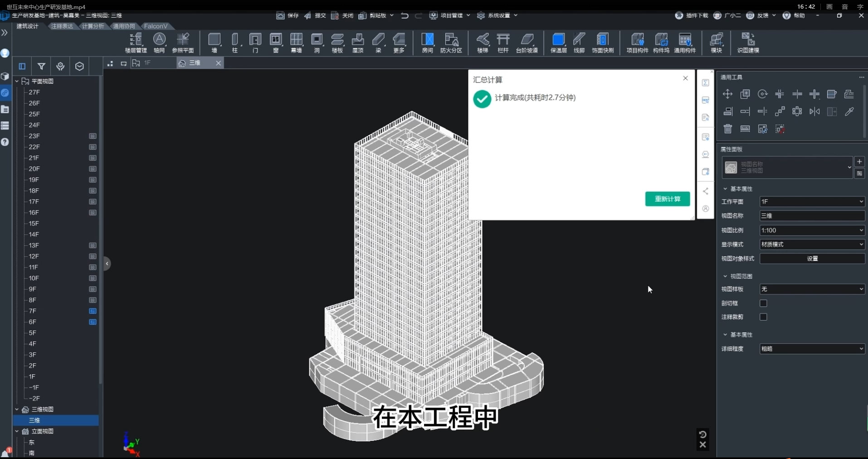Select the 防火分区 tool
The image size is (868, 459).
pos(450,42)
